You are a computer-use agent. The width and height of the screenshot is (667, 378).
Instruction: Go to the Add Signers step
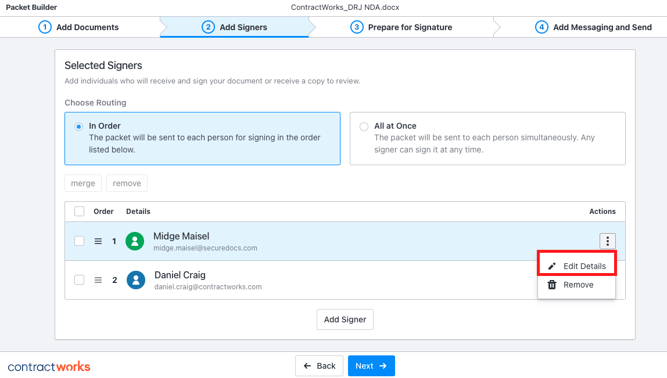(x=234, y=27)
